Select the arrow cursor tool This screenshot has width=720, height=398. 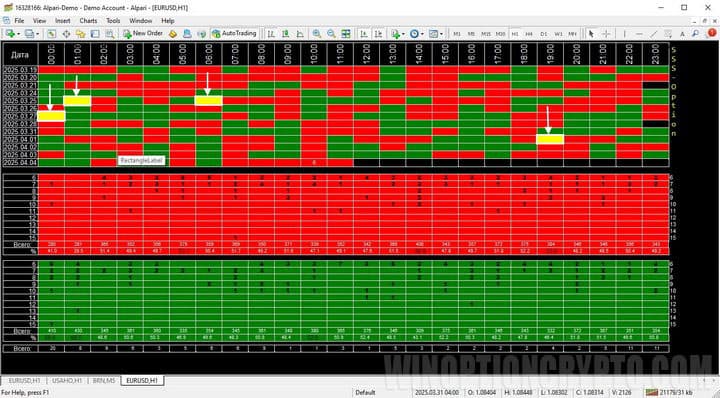591,34
